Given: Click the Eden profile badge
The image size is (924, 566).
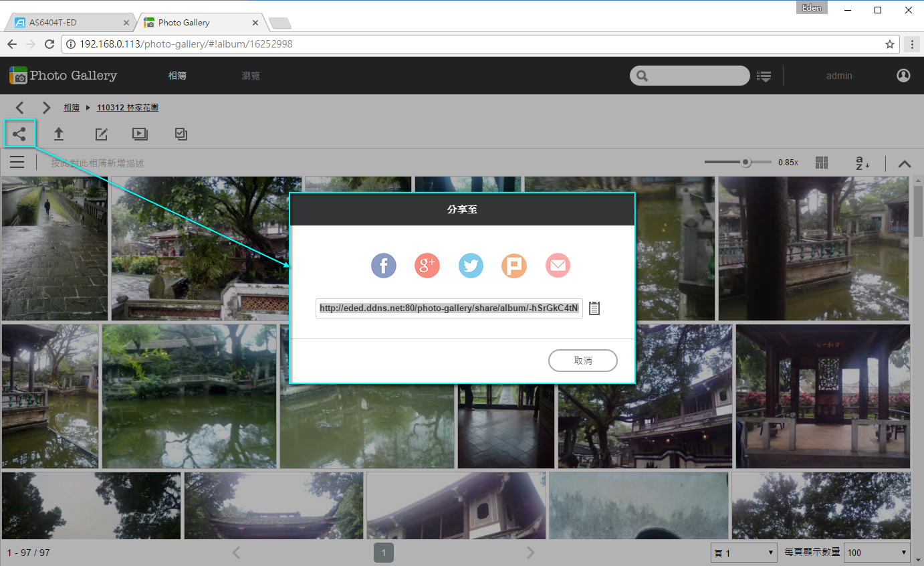Looking at the screenshot, I should 812,8.
